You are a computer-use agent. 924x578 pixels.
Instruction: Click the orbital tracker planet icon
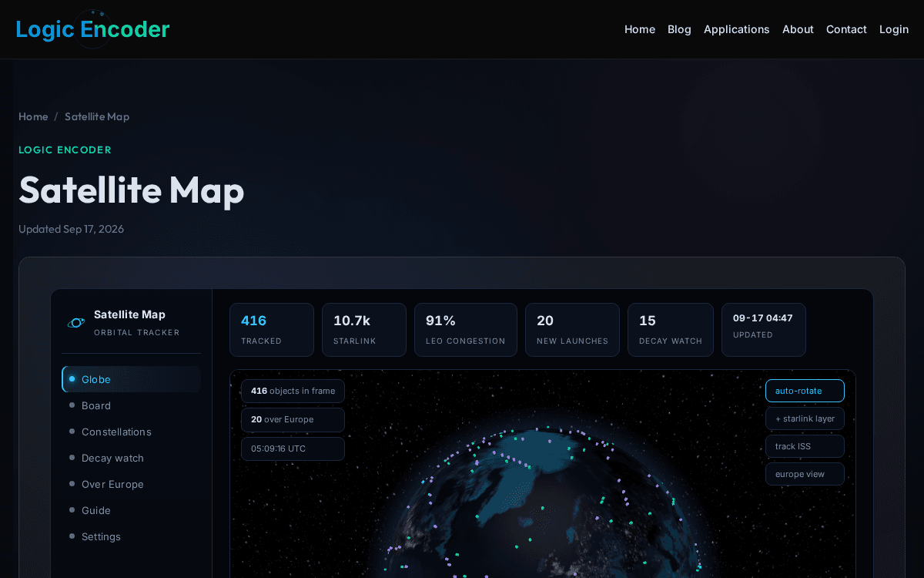click(x=75, y=323)
